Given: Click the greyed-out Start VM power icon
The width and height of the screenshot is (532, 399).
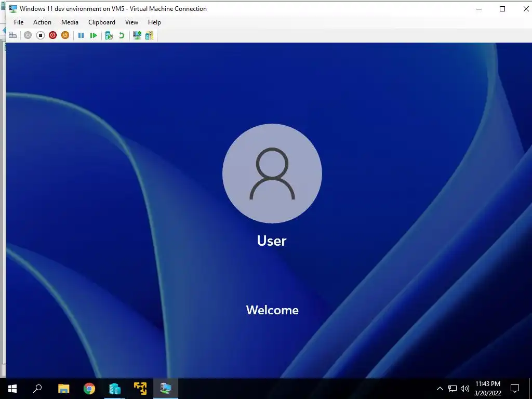Looking at the screenshot, I should (28, 35).
